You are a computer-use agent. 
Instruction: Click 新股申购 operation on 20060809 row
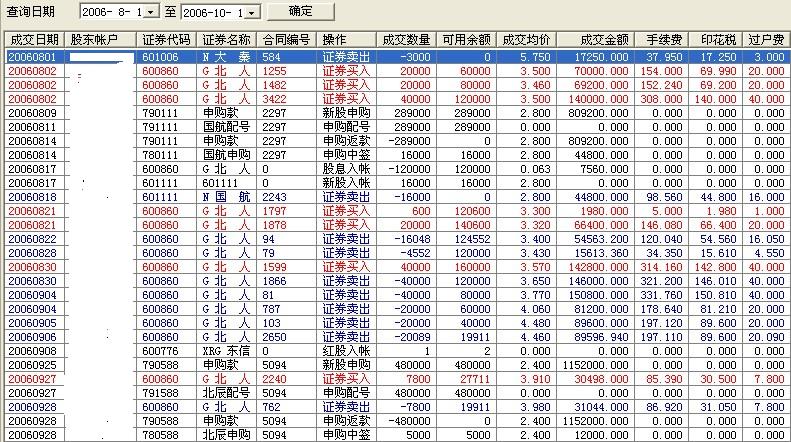point(346,113)
